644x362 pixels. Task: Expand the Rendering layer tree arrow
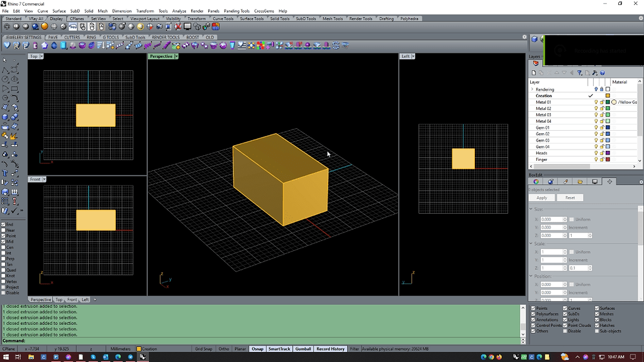click(532, 89)
